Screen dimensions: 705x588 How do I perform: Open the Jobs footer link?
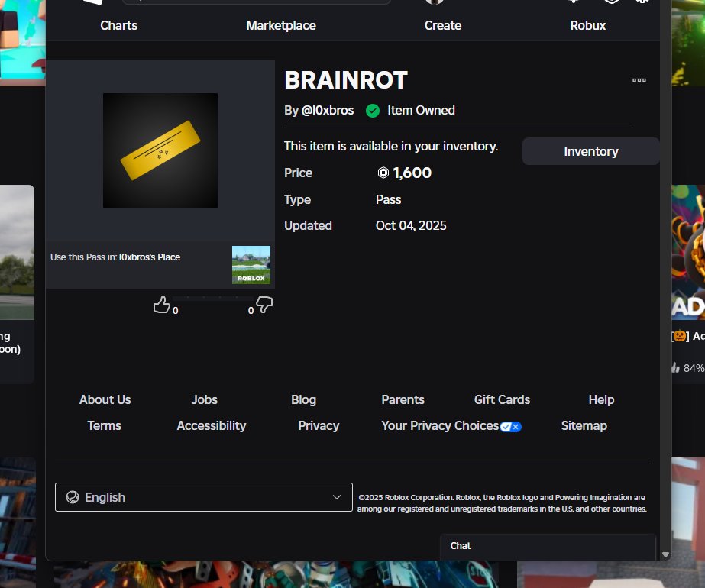(205, 399)
